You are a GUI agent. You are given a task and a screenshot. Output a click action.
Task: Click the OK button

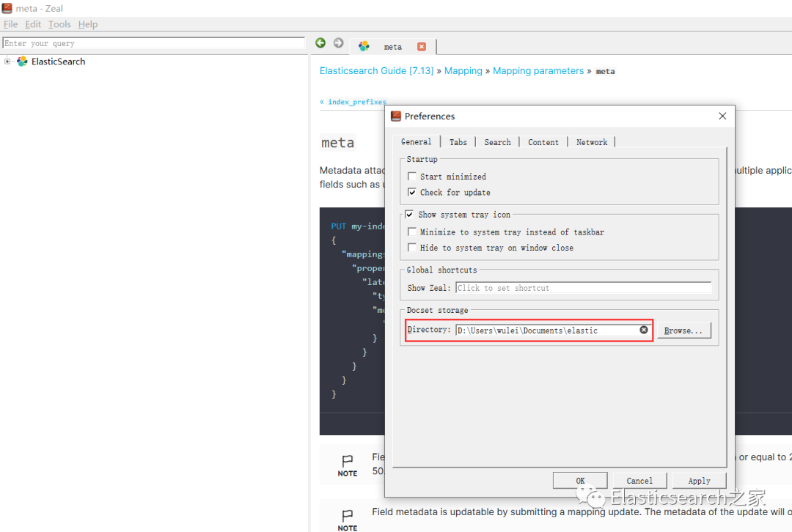coord(580,481)
